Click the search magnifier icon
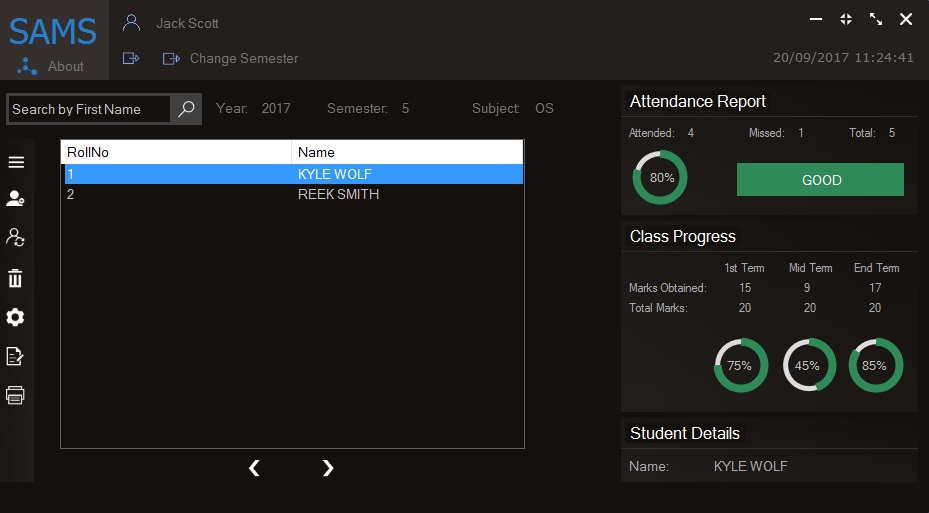This screenshot has height=513, width=929. click(187, 108)
